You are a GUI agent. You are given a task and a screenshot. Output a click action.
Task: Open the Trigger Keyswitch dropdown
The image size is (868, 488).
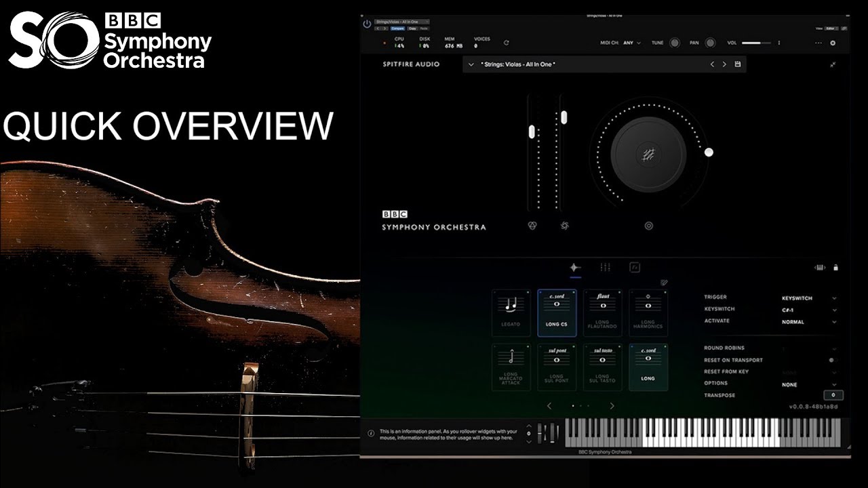pos(808,298)
